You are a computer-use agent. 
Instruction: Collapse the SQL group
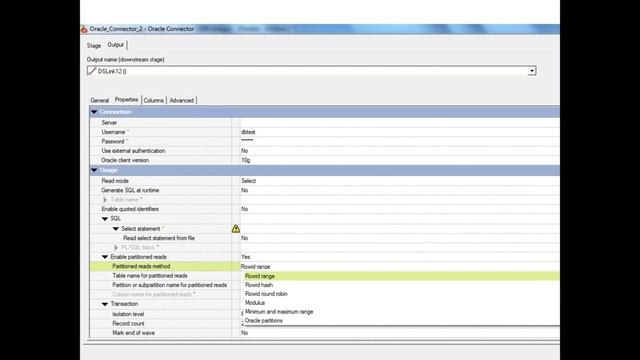pos(105,219)
